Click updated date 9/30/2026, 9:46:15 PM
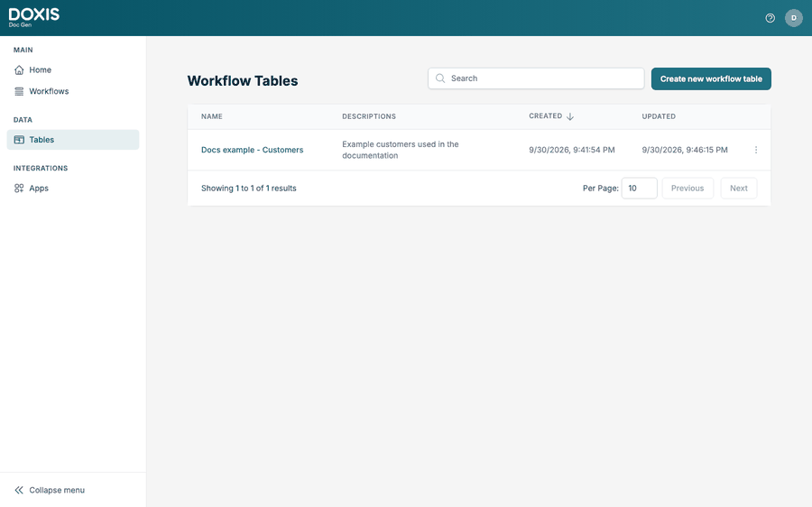Screen dimensions: 812x507 [685, 150]
